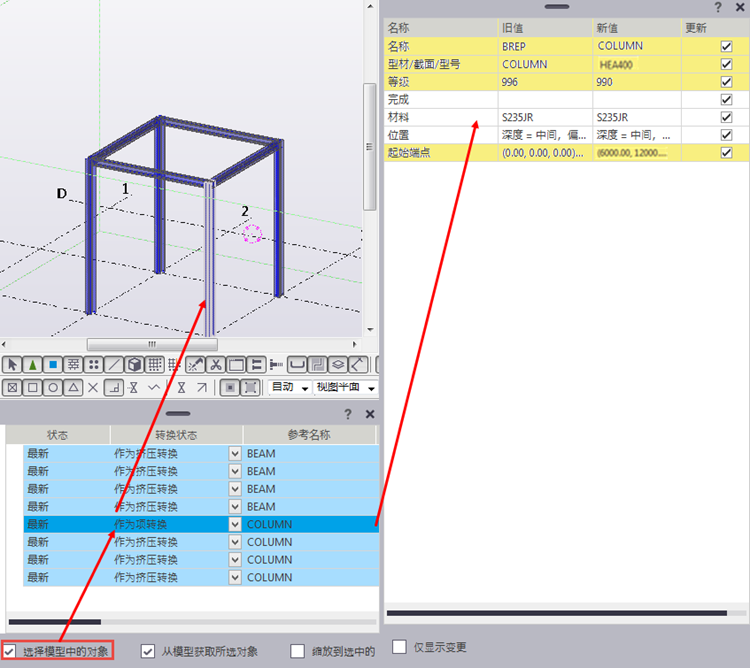Toggle the filled square center snap switch
The height and width of the screenshot is (668, 750).
pyautogui.click(x=230, y=387)
